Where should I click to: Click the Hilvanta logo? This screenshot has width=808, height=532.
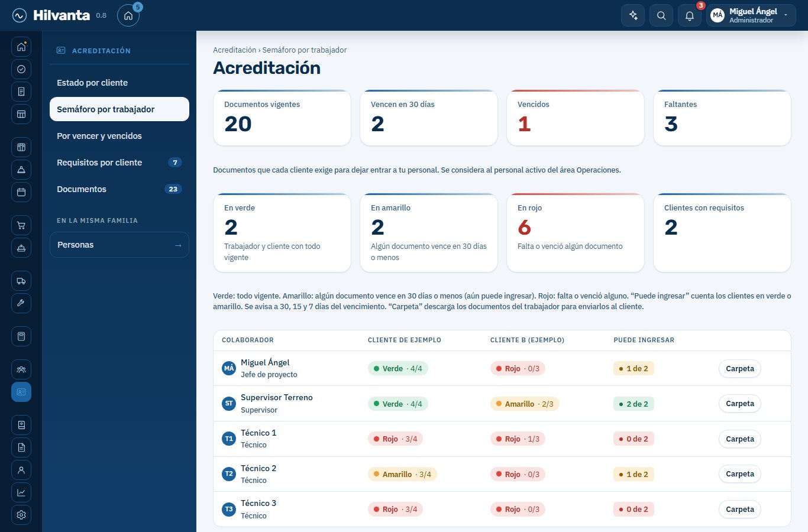pyautogui.click(x=51, y=15)
